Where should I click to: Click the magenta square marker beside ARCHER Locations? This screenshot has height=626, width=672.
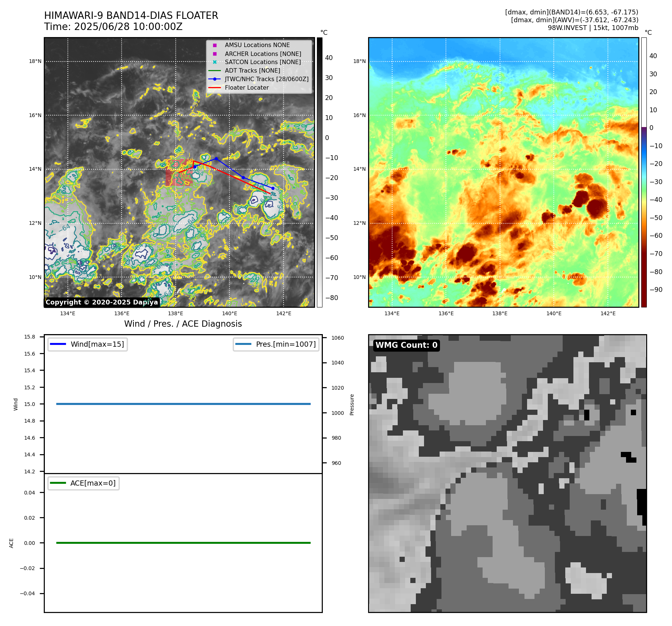(215, 54)
